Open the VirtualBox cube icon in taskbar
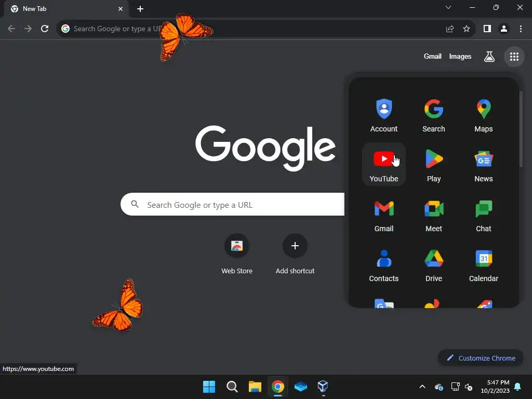The width and height of the screenshot is (532, 399). 323,387
